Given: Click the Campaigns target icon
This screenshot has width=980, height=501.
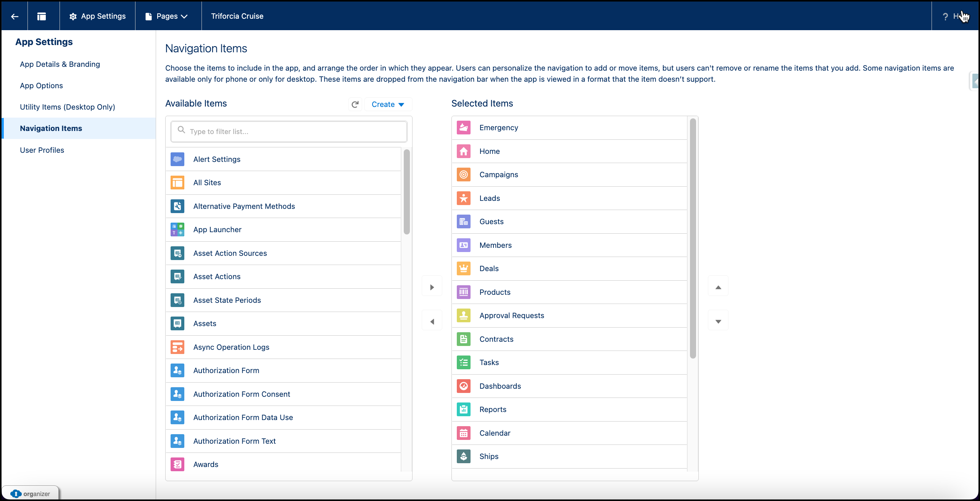Looking at the screenshot, I should pyautogui.click(x=463, y=175).
